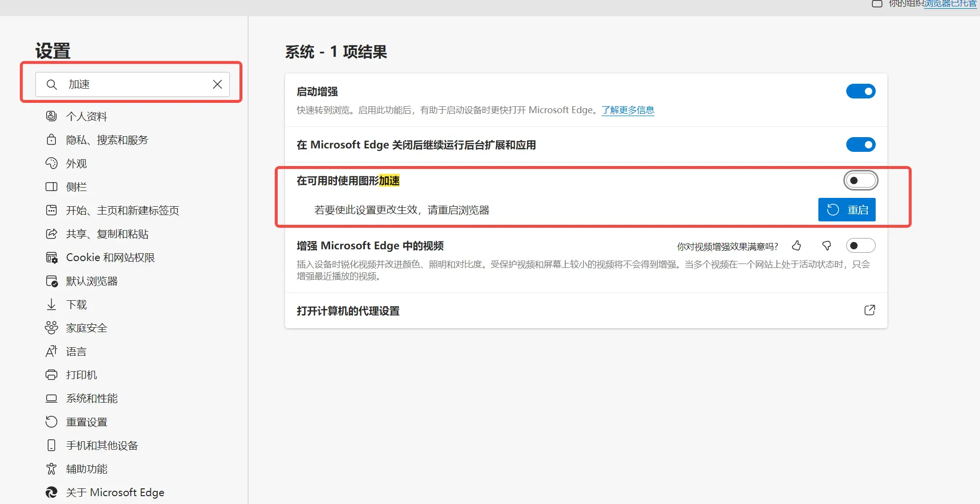
Task: Click the icon beside Cookie 和网站权限
Action: coord(51,257)
